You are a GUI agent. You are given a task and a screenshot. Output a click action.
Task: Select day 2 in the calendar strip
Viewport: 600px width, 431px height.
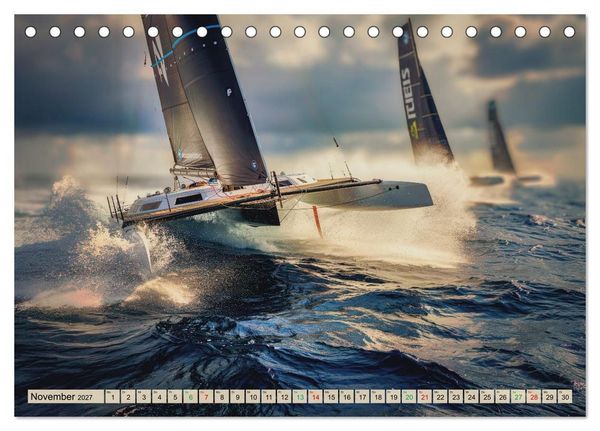(x=128, y=397)
